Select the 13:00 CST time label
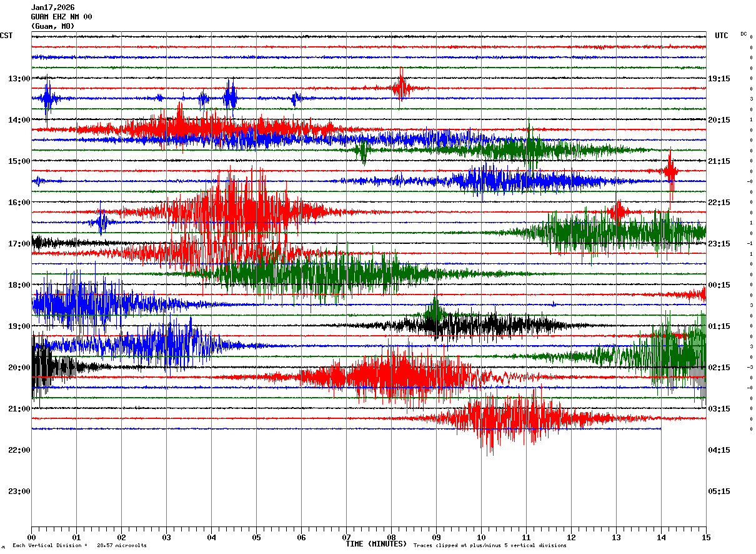756x554 pixels. [x=19, y=79]
